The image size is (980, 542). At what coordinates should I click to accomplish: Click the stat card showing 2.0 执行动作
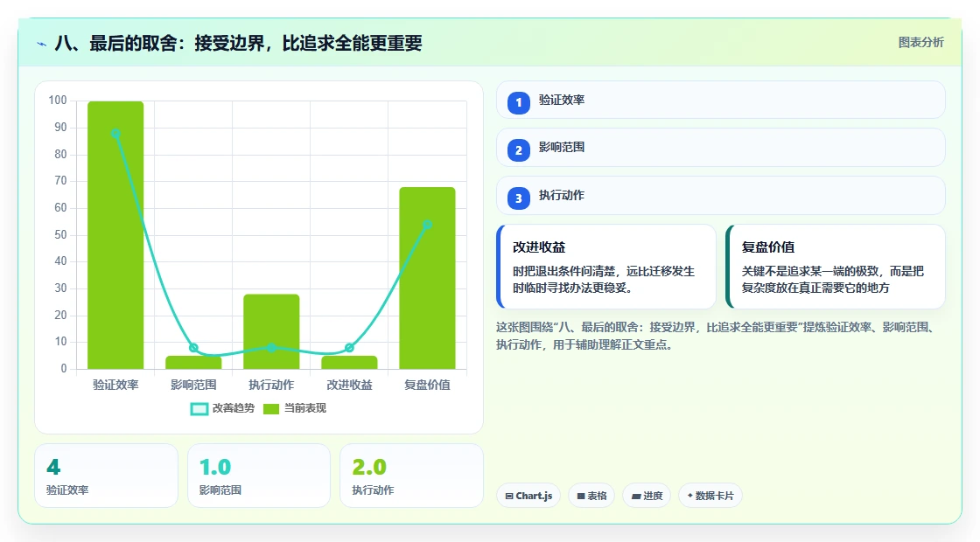point(411,476)
